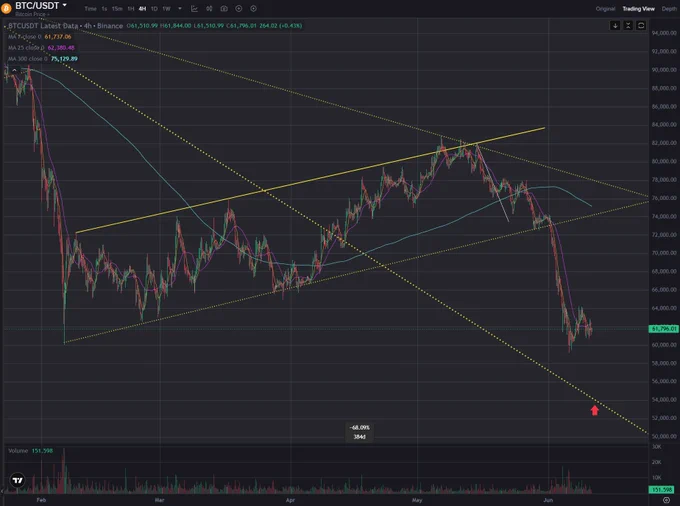
Task: Click the -68.09% 384d measurement label
Action: (360, 432)
